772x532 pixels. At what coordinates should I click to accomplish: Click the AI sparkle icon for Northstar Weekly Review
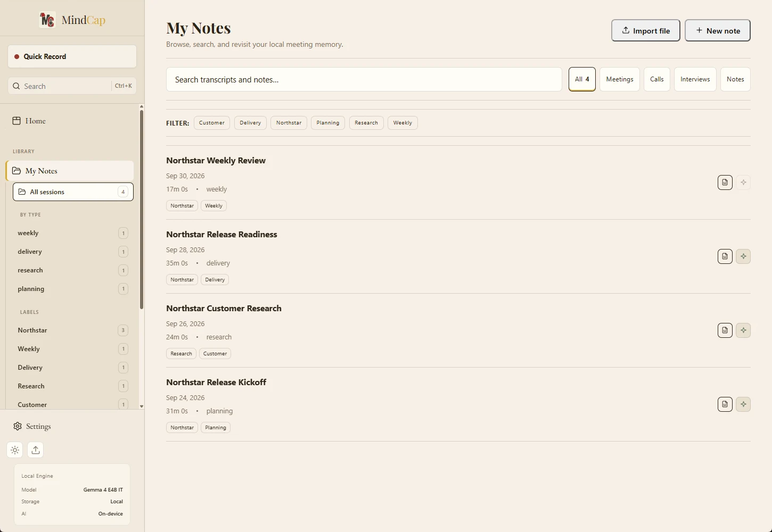click(x=743, y=182)
